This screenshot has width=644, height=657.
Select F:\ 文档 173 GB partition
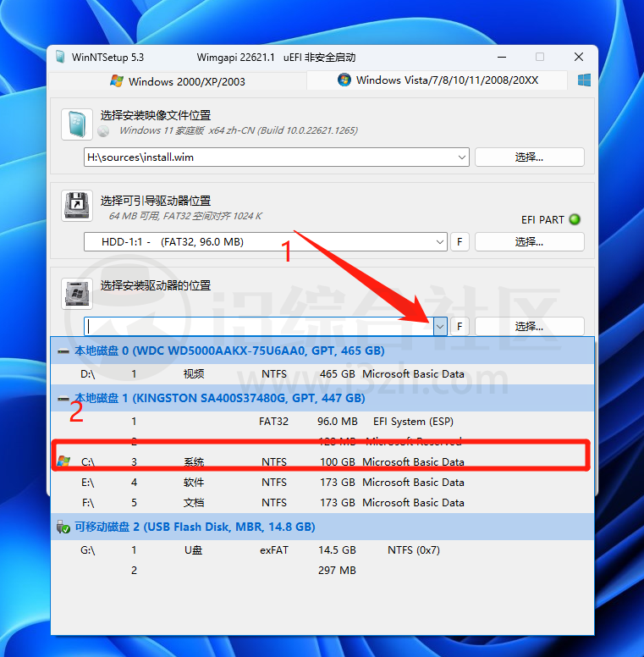point(322,502)
